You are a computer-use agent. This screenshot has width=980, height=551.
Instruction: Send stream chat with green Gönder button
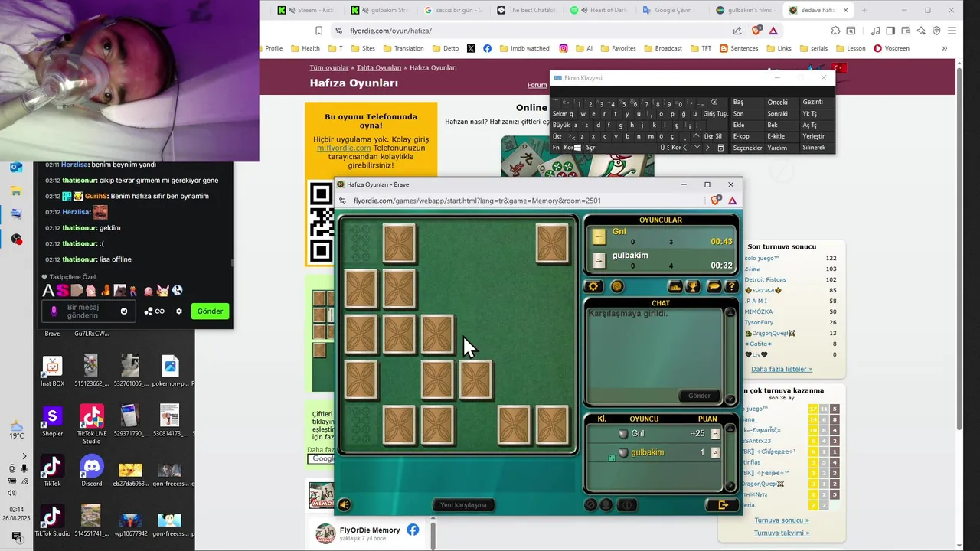pyautogui.click(x=210, y=311)
